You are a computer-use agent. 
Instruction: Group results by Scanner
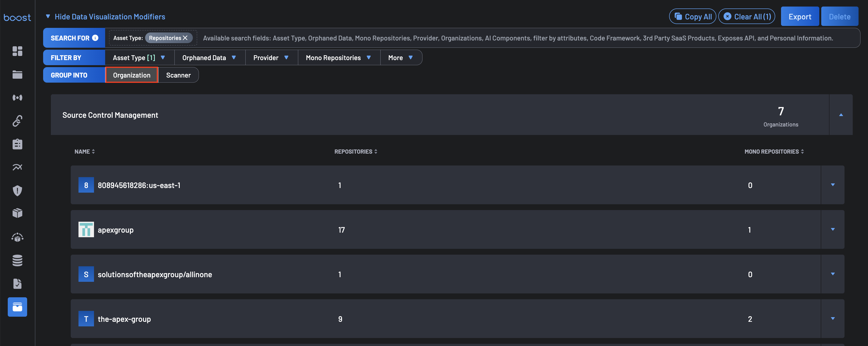tap(178, 75)
